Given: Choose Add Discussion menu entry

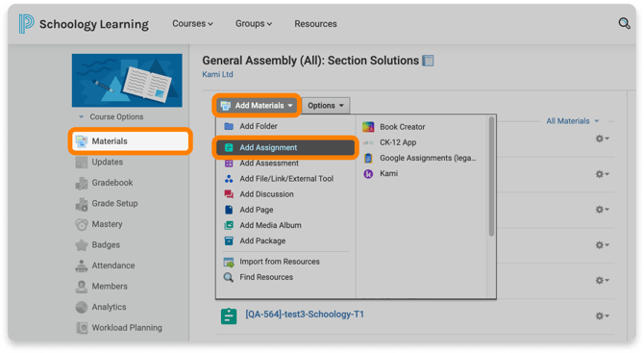Looking at the screenshot, I should coord(266,194).
